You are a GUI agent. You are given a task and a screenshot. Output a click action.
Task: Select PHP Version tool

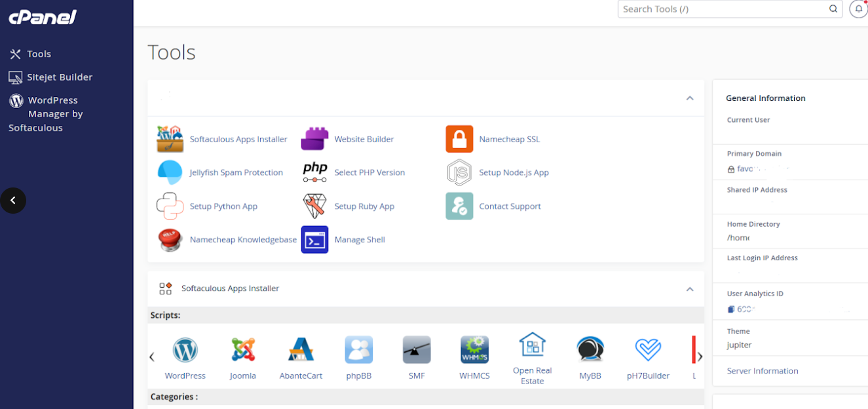point(368,172)
